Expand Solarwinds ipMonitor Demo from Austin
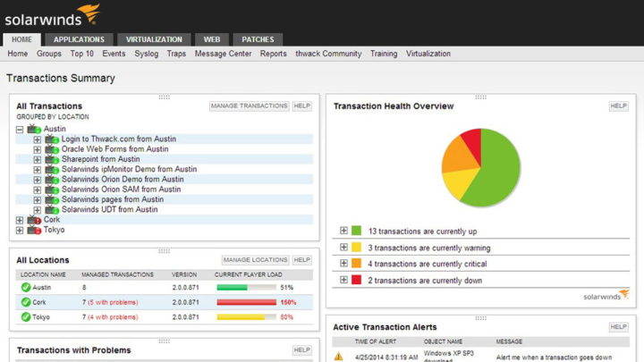Image resolution: width=644 pixels, height=362 pixels. 37,170
